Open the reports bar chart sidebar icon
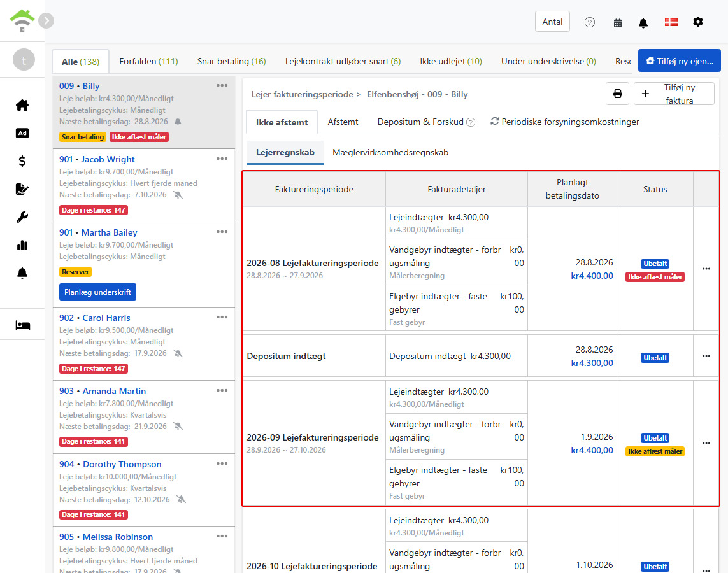The height and width of the screenshot is (573, 728). 22,245
